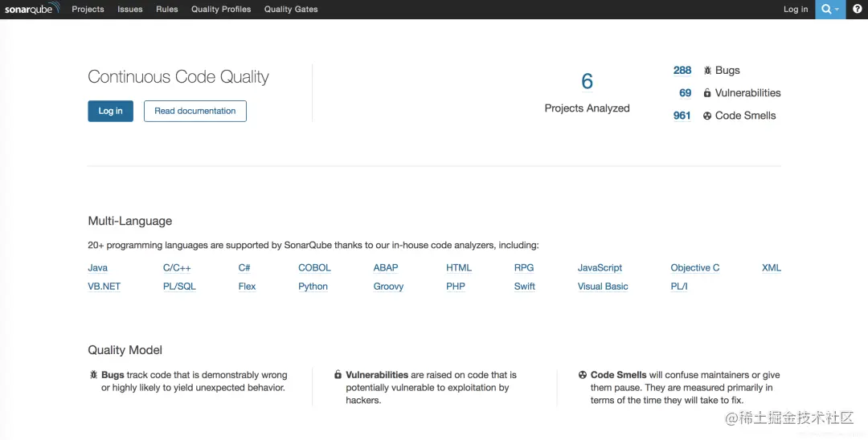The image size is (868, 440).
Task: Click the Bugs label in the stats list
Action: coord(727,70)
